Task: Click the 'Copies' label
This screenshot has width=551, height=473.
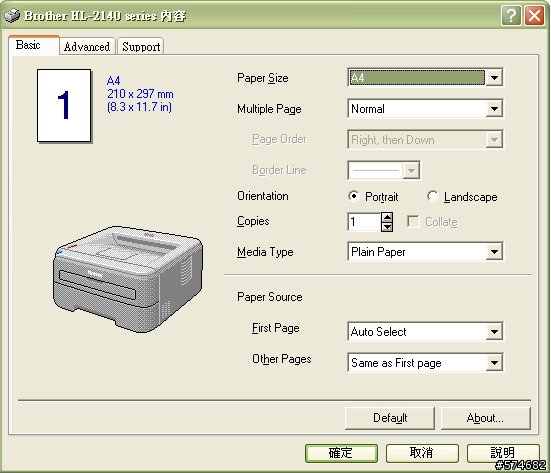Action: 253,221
